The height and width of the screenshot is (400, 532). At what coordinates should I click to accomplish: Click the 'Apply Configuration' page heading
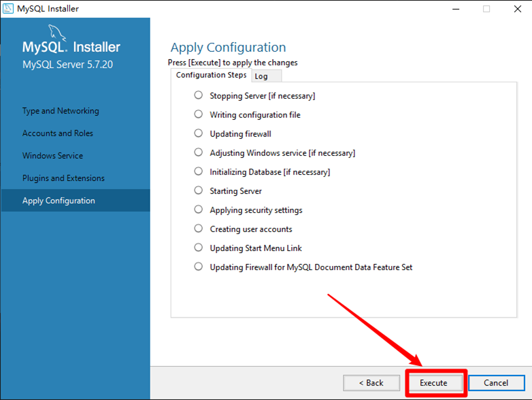pyautogui.click(x=229, y=48)
